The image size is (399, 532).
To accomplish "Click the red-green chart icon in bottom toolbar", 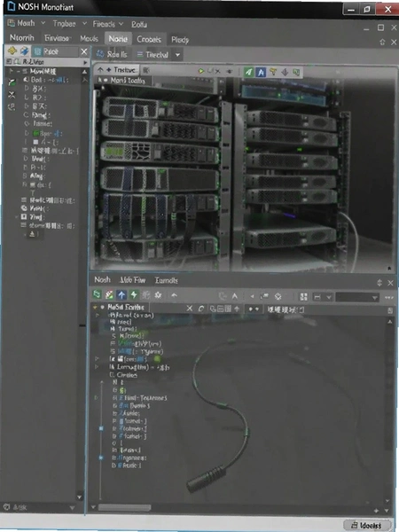I will (109, 294).
